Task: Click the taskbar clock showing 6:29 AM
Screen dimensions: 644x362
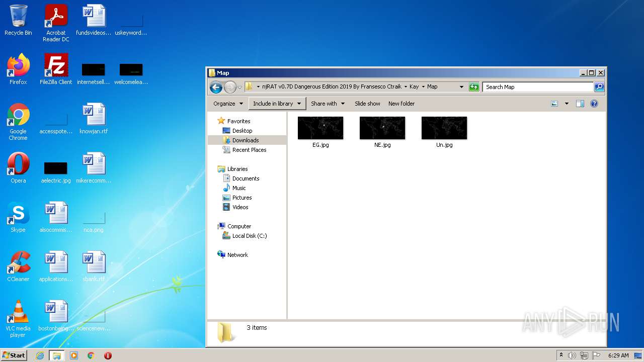Action: pos(618,355)
